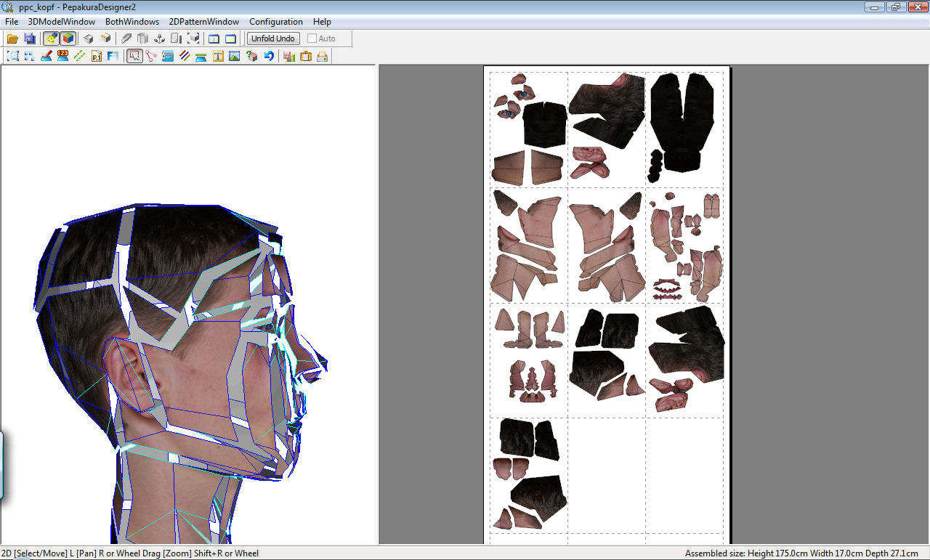Click the blue F flap icon
The image size is (930, 560).
pyautogui.click(x=113, y=56)
